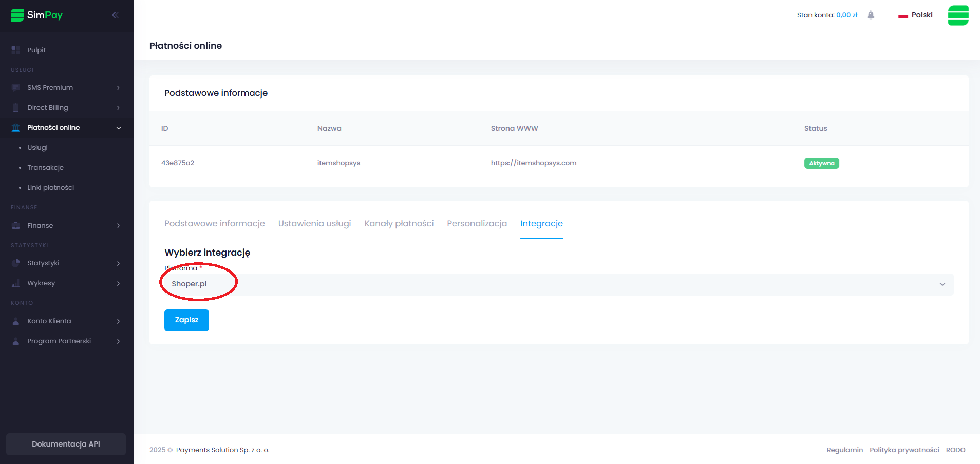
Task: Open Dokumentacja API button
Action: 66,444
